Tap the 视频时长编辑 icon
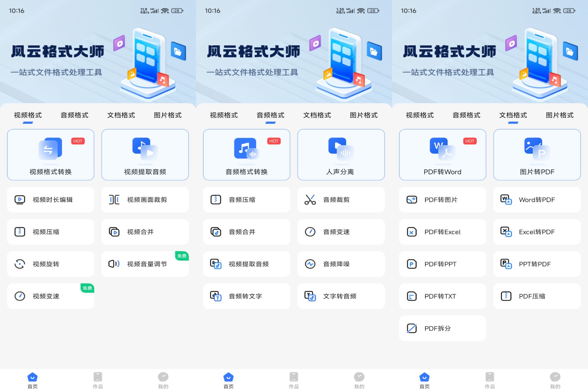The height and width of the screenshot is (392, 588). click(x=20, y=200)
